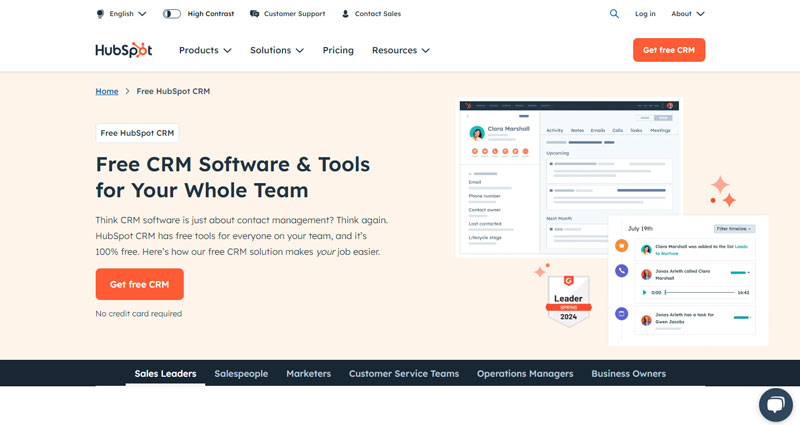
Task: Click the orange list icon in the timeline
Action: point(621,245)
